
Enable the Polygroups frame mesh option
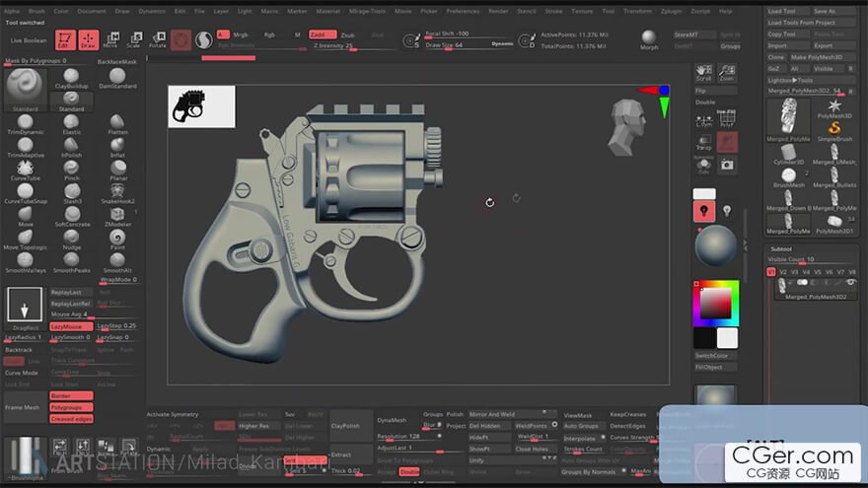(x=70, y=407)
